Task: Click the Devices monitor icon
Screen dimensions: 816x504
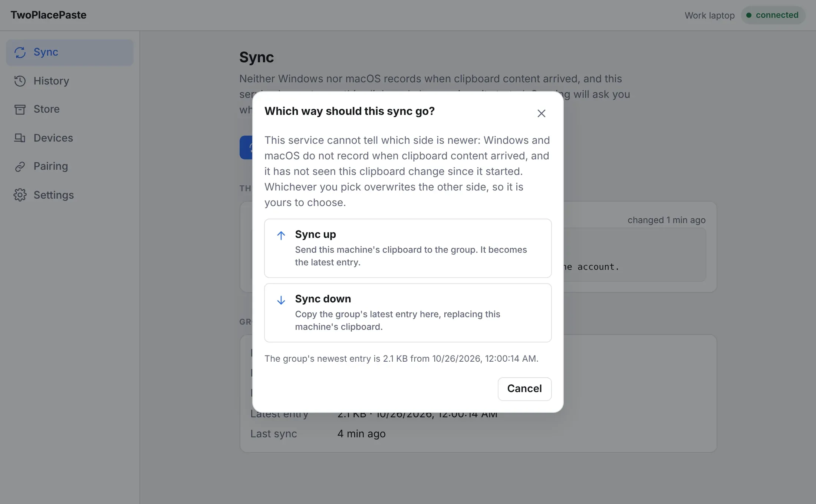Action: click(x=20, y=138)
